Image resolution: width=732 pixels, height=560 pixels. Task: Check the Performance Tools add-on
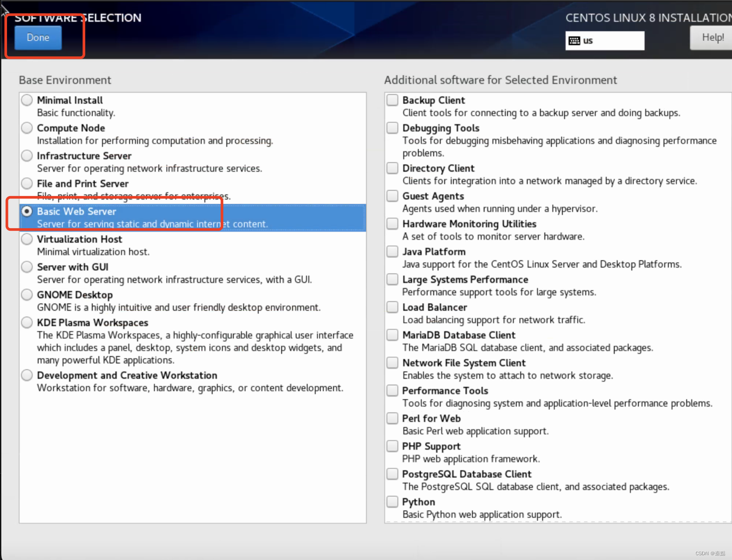coord(392,390)
